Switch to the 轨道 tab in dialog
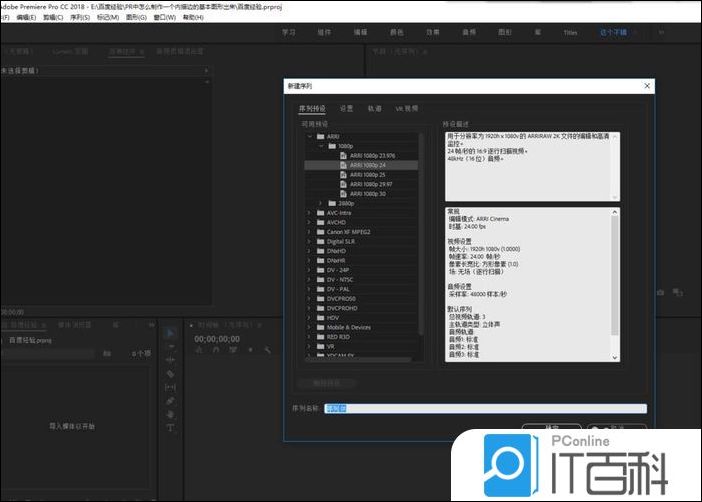The height and width of the screenshot is (502, 702). click(x=374, y=108)
